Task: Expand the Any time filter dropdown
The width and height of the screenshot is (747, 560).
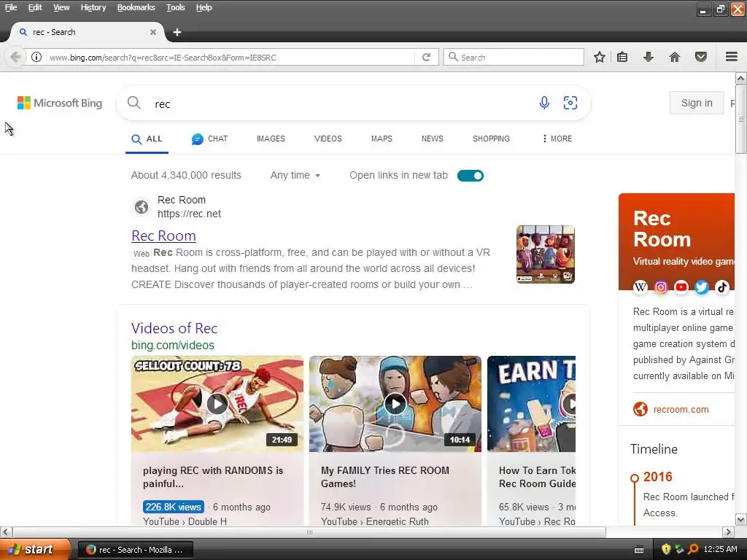Action: (x=295, y=175)
